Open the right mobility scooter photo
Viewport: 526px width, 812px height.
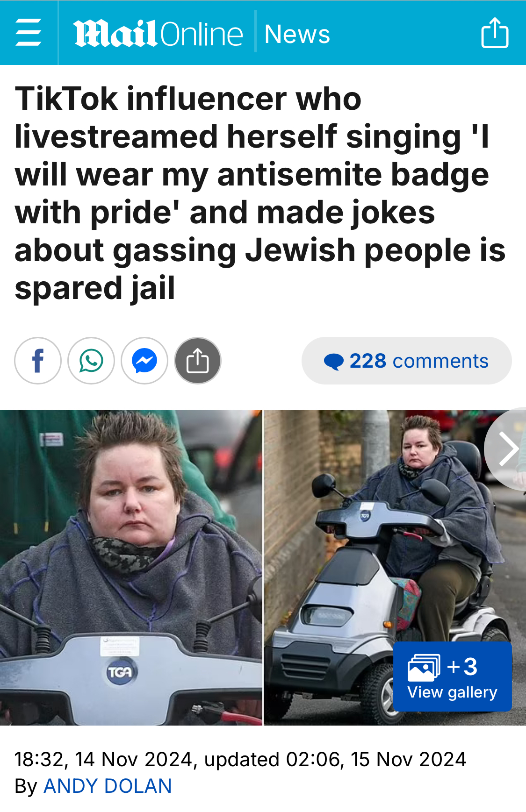click(395, 568)
